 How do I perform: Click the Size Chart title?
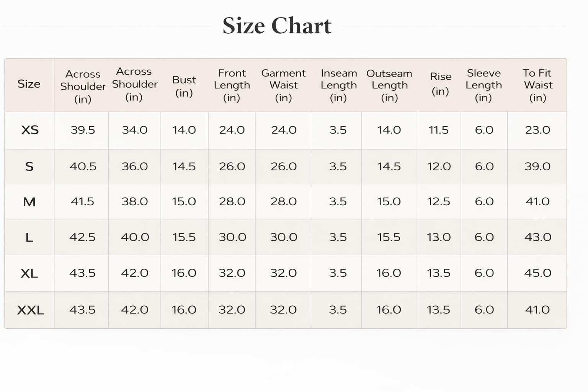point(277,26)
